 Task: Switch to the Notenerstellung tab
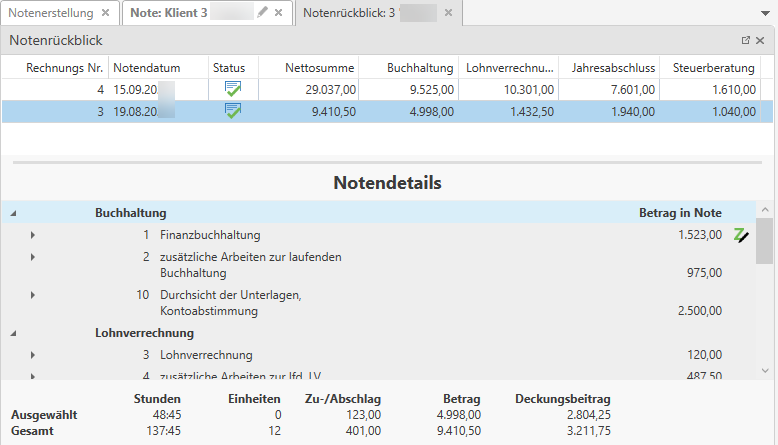[x=51, y=13]
